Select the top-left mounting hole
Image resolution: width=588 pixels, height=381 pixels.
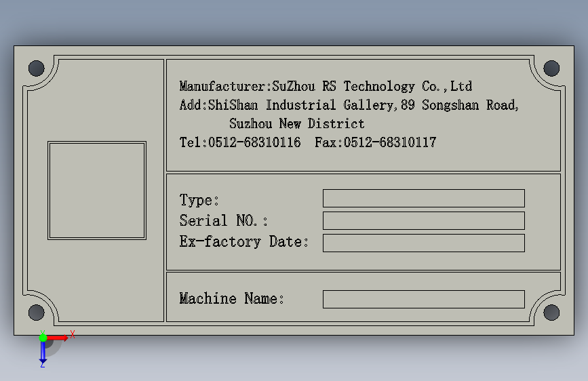coord(37,68)
